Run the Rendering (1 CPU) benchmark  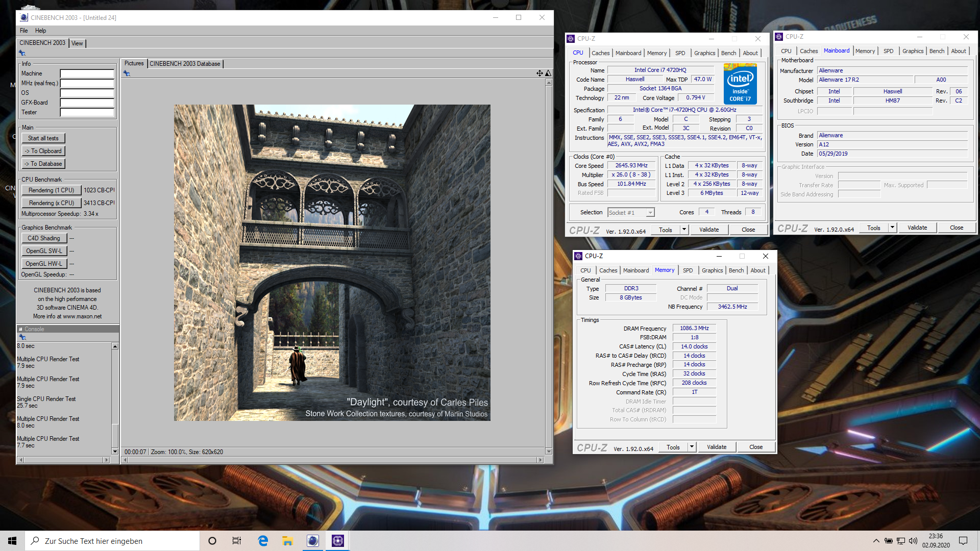point(51,190)
